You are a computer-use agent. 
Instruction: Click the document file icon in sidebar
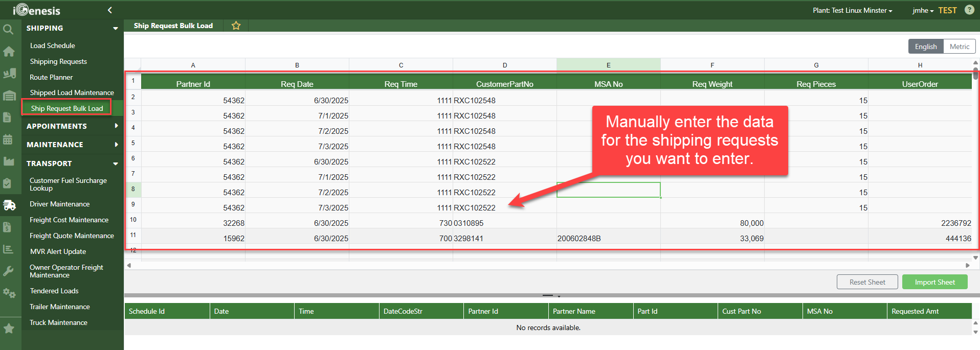point(7,117)
